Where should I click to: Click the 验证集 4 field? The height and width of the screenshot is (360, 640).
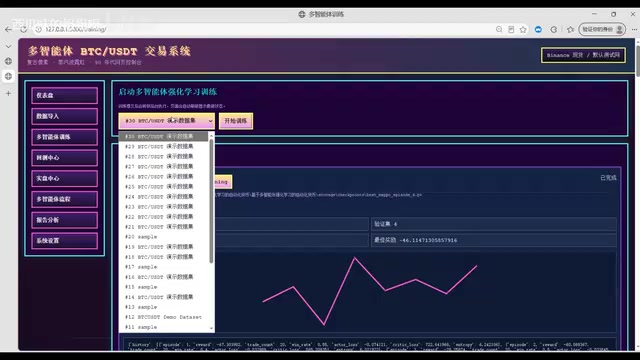click(493, 224)
